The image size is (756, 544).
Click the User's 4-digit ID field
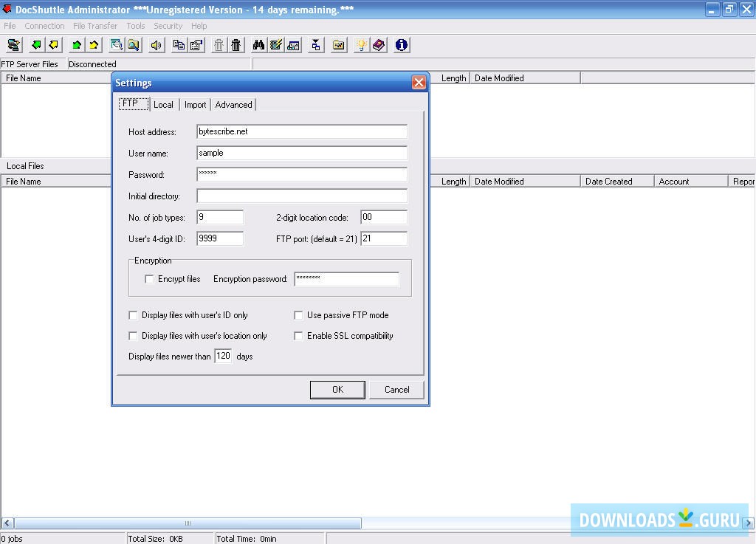point(220,238)
